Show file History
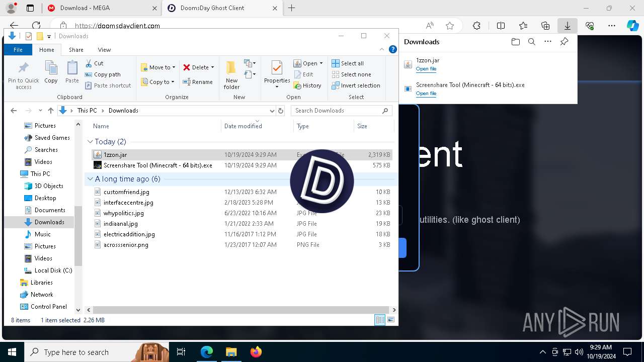Viewport: 644px width, 362px height. 307,85
